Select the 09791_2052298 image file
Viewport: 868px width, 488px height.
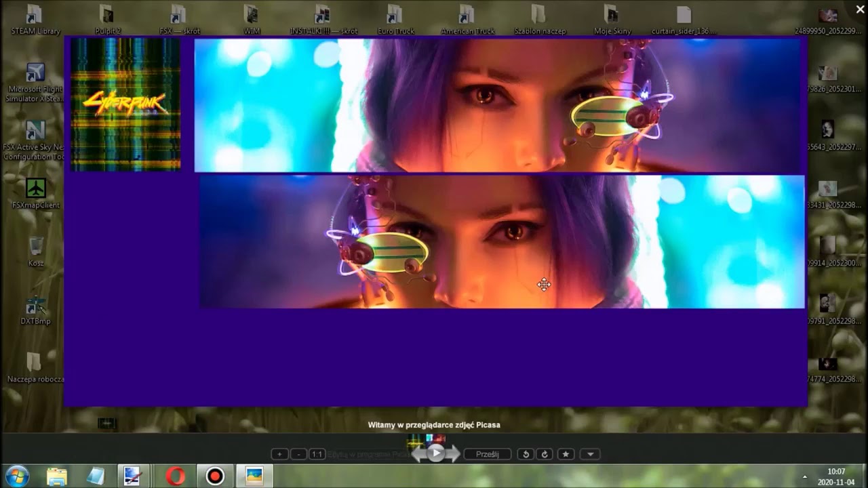pos(835,310)
